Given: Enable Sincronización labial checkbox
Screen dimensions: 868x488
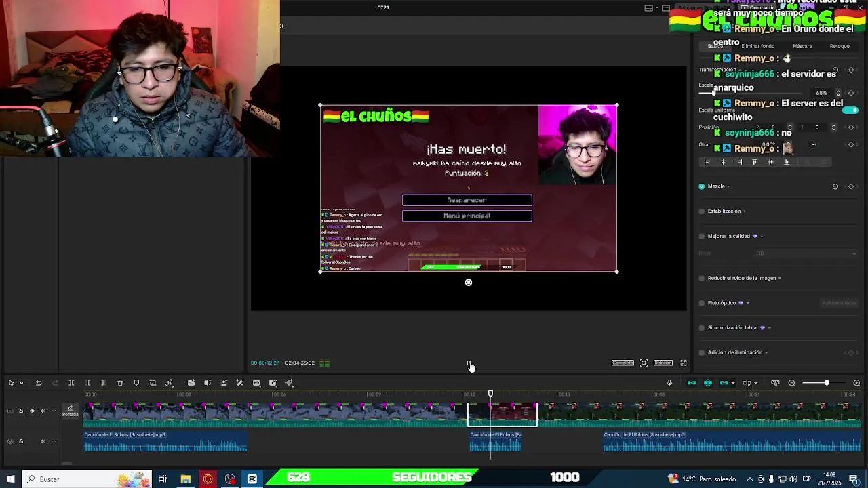Looking at the screenshot, I should [702, 327].
